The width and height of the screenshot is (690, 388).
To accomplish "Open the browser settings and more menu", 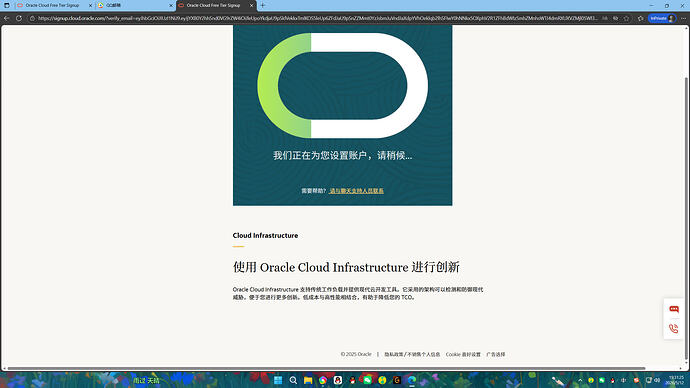I will (x=683, y=18).
